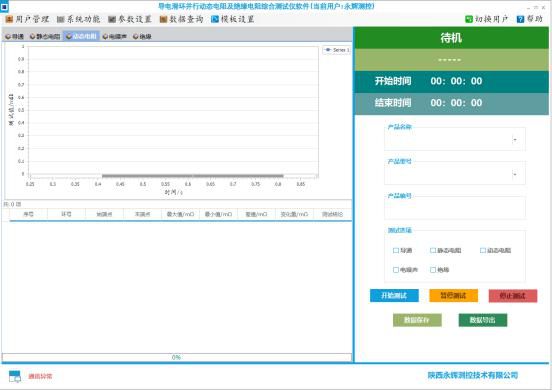552x390 pixels.
Task: Click the 模板设置 template settings icon
Action: pos(215,19)
